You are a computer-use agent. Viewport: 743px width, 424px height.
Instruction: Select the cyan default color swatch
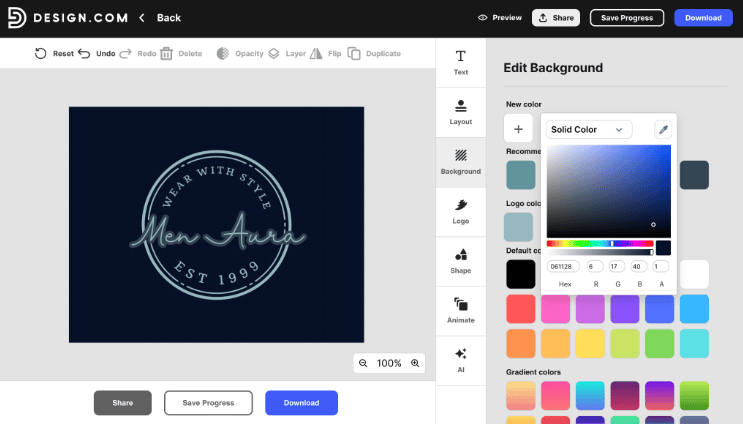tap(694, 343)
